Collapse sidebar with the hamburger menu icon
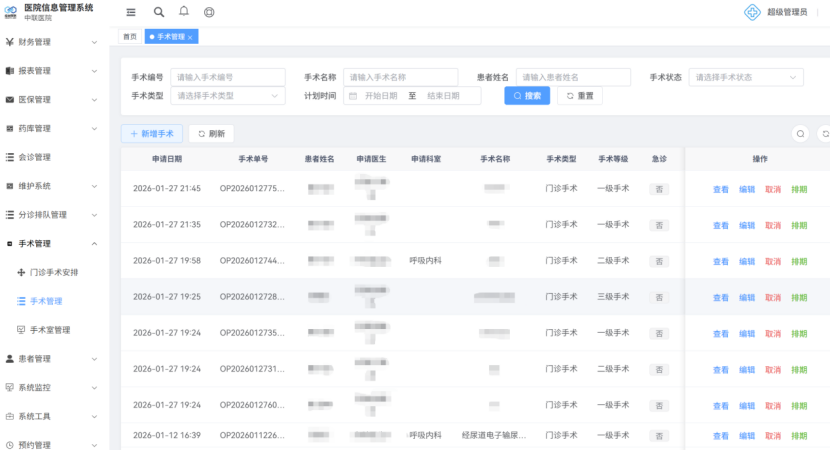This screenshot has width=831, height=450. point(132,13)
